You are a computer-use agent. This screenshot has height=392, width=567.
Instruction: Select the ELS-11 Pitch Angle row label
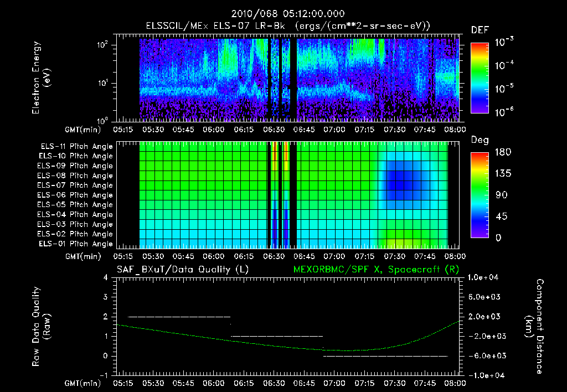76,147
